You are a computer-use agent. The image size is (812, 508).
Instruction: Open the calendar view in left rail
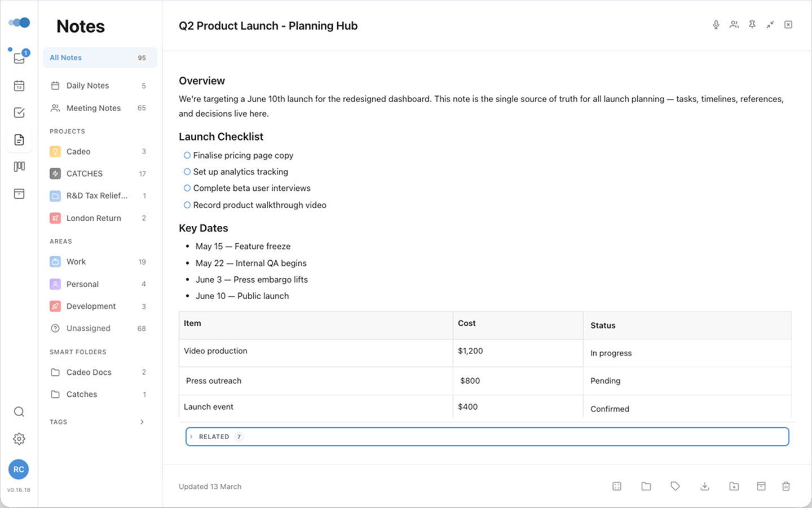(19, 86)
